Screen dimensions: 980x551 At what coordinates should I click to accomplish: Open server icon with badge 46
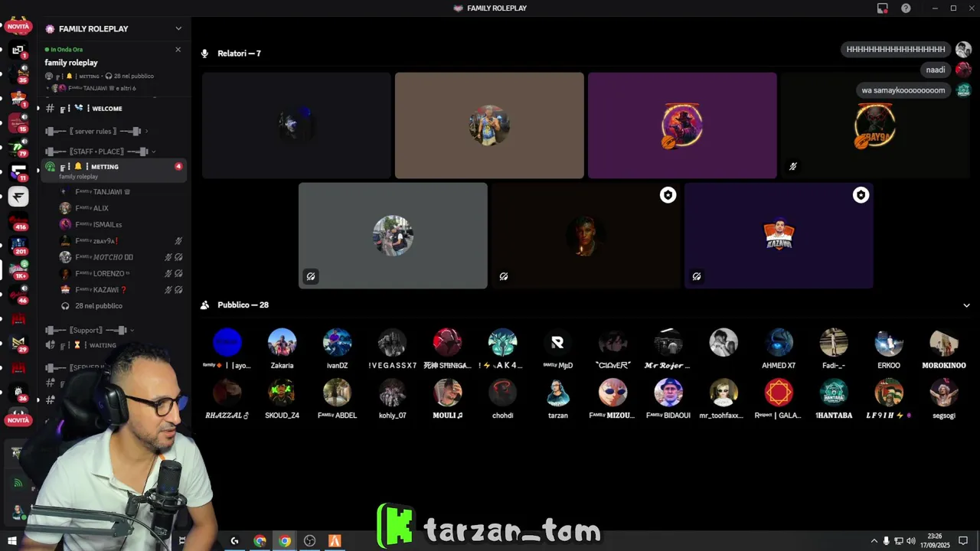tap(19, 295)
